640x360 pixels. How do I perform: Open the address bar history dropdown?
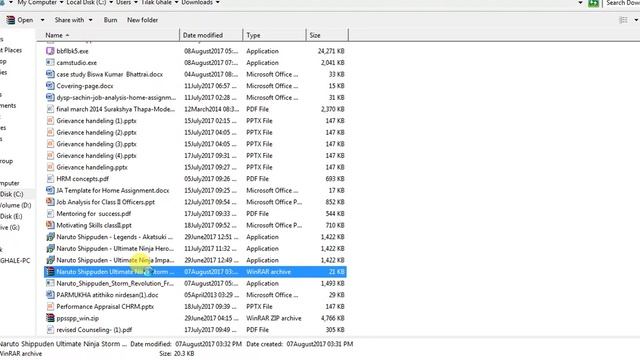pyautogui.click(x=580, y=2)
